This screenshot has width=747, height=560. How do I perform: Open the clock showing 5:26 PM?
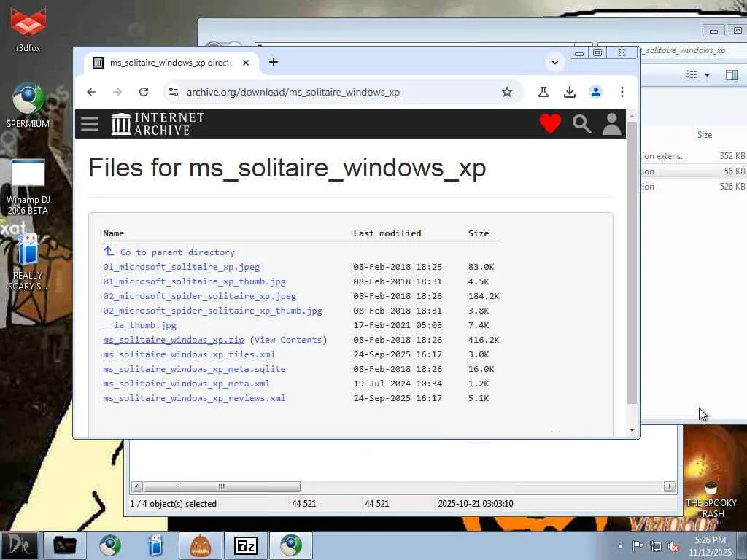(x=710, y=545)
